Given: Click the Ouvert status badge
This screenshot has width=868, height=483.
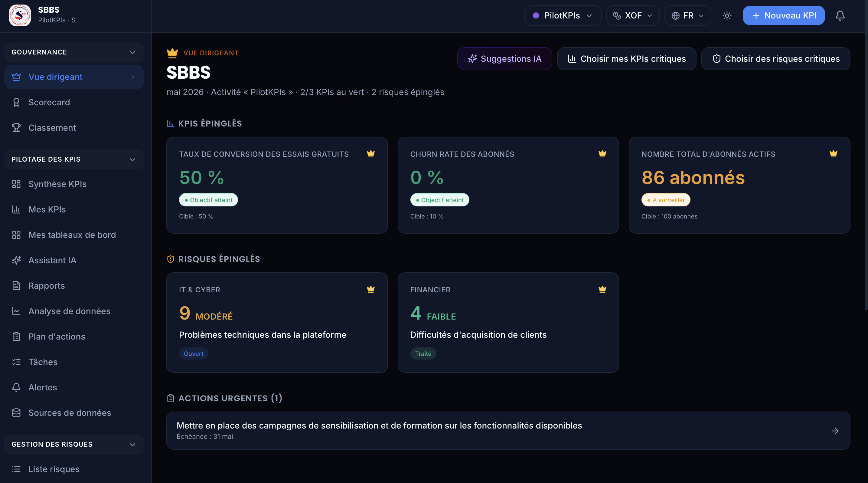Looking at the screenshot, I should (194, 353).
